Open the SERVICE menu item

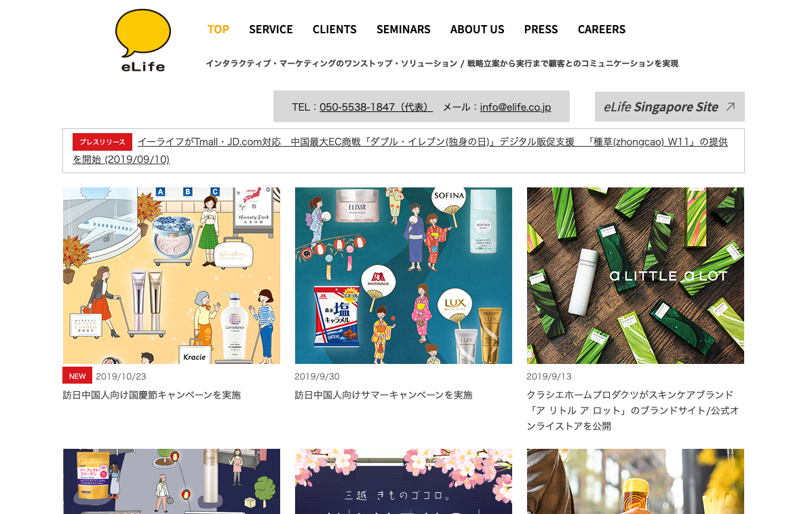tap(271, 29)
